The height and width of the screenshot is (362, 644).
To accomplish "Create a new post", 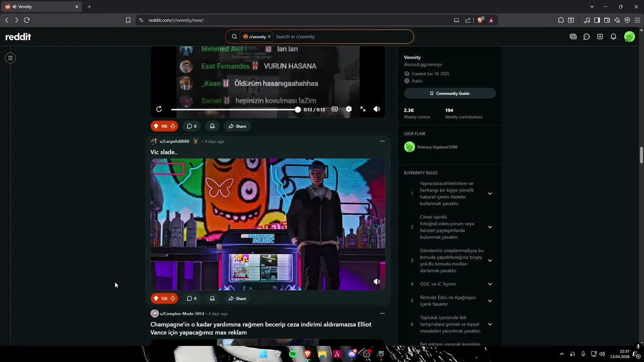I will point(600,37).
